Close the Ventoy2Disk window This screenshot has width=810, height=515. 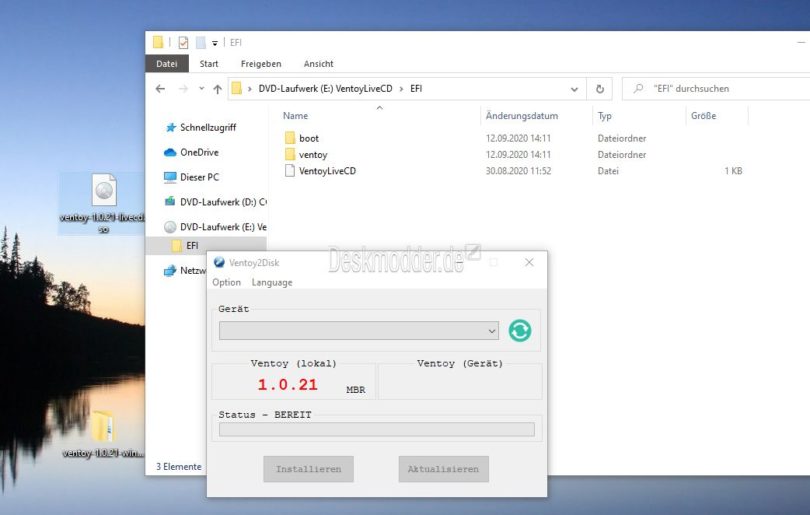(529, 262)
